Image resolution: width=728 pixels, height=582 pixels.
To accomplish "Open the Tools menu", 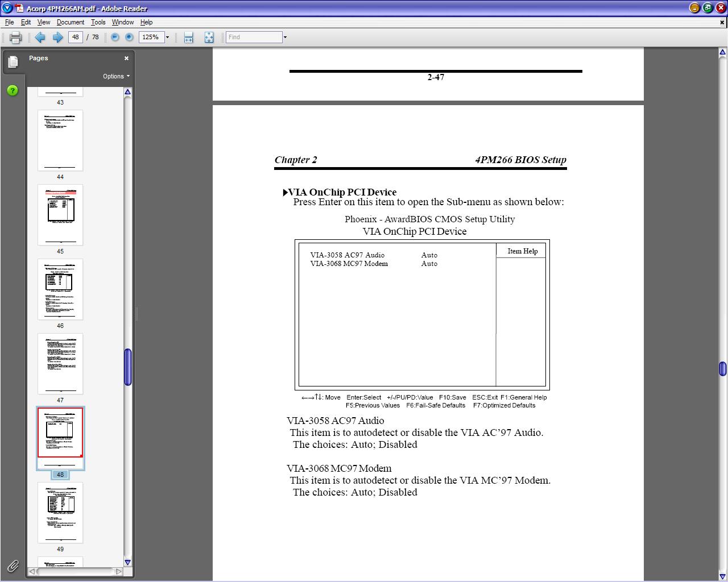I will [x=98, y=22].
